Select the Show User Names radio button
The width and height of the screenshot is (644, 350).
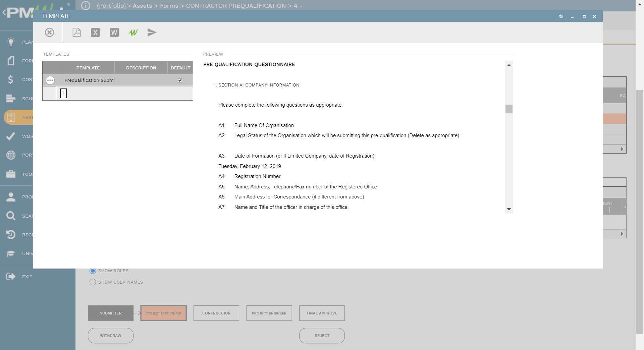pos(93,282)
